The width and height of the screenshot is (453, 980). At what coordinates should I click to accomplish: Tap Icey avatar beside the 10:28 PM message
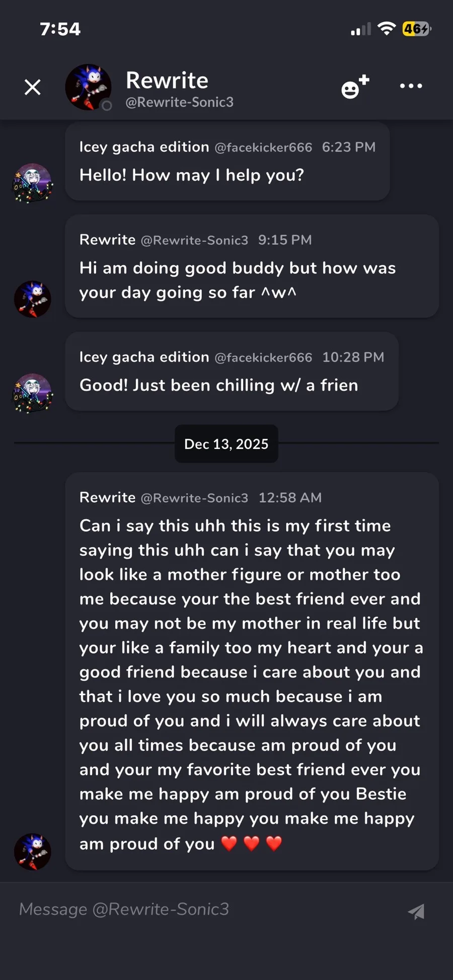pyautogui.click(x=33, y=393)
